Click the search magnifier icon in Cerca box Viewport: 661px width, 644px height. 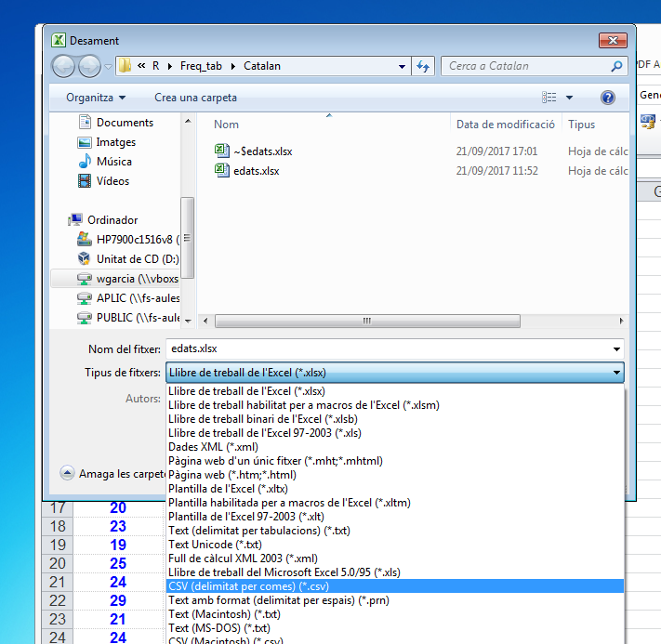[x=616, y=66]
